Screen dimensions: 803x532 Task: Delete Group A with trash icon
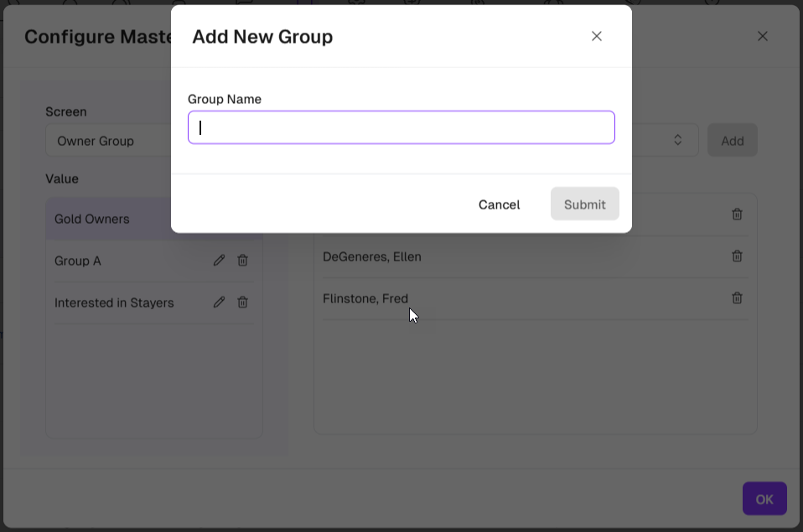[x=242, y=261]
